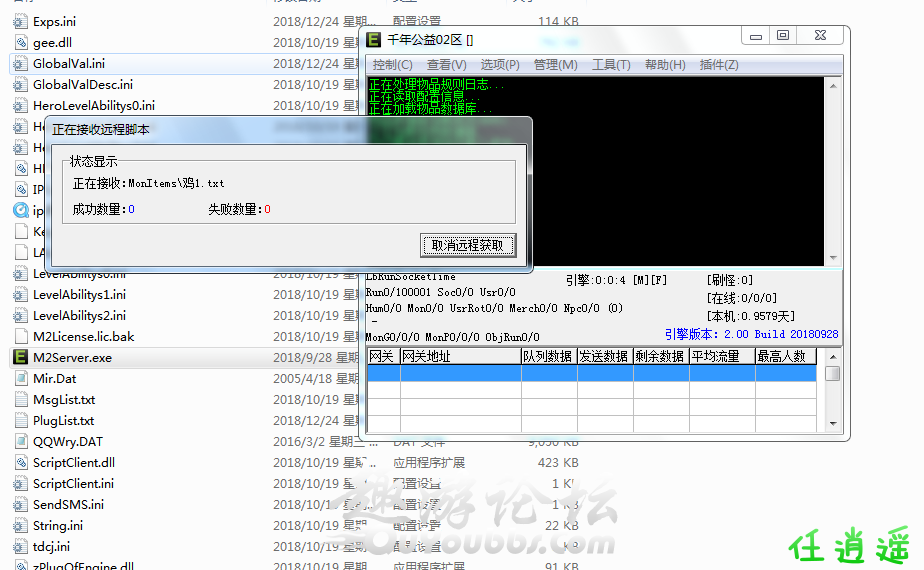The height and width of the screenshot is (570, 924).
Task: Click the 队列数据 column header
Action: 549,356
